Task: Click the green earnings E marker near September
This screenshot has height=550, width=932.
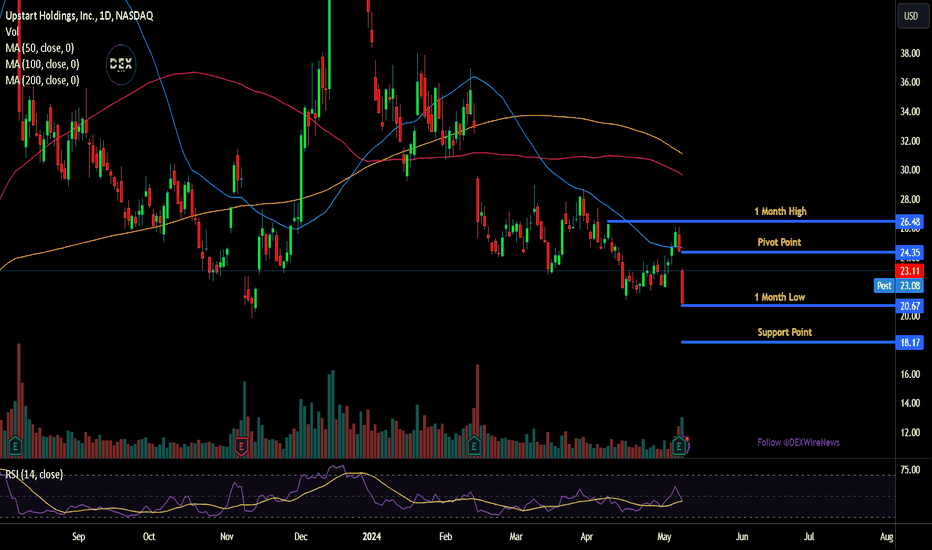Action: point(15,445)
